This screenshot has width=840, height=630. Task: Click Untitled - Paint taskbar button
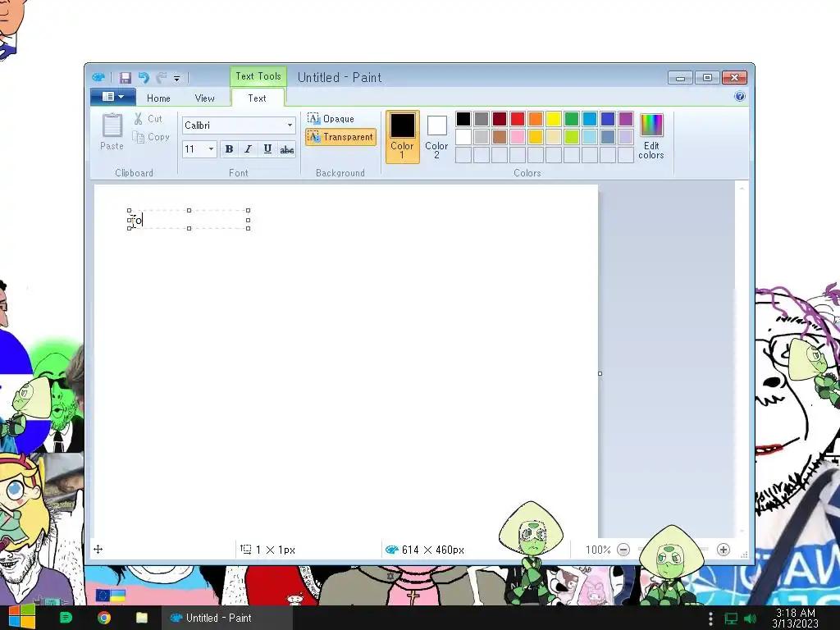[227, 618]
